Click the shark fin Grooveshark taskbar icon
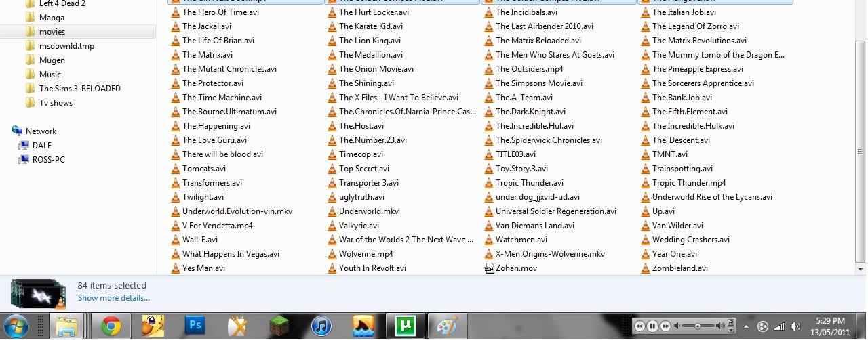 coord(363,326)
